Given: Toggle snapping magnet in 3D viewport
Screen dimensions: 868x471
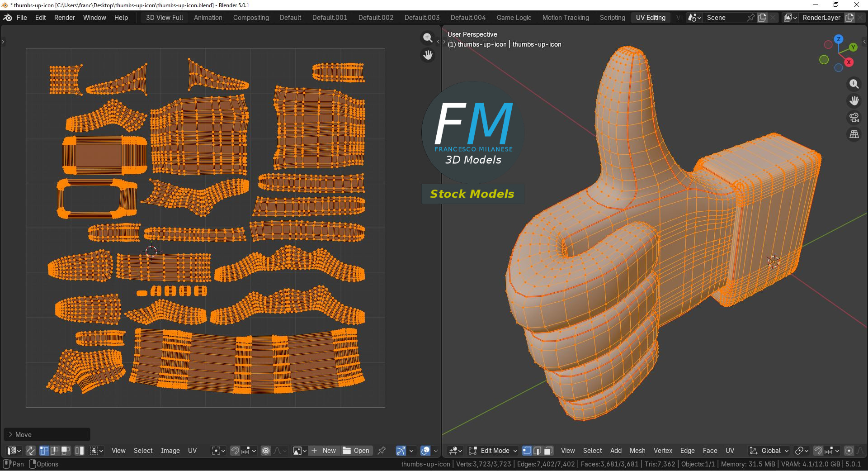Looking at the screenshot, I should (x=818, y=451).
